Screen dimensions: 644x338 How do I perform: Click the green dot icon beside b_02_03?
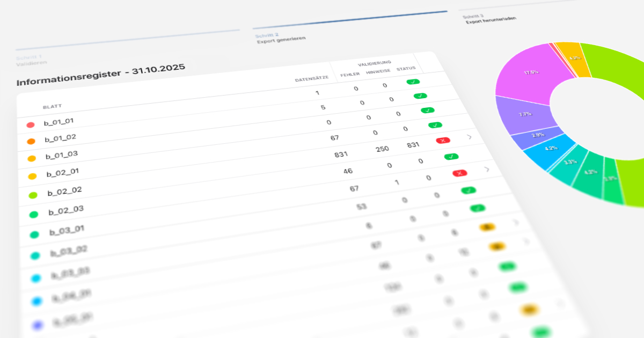33,214
